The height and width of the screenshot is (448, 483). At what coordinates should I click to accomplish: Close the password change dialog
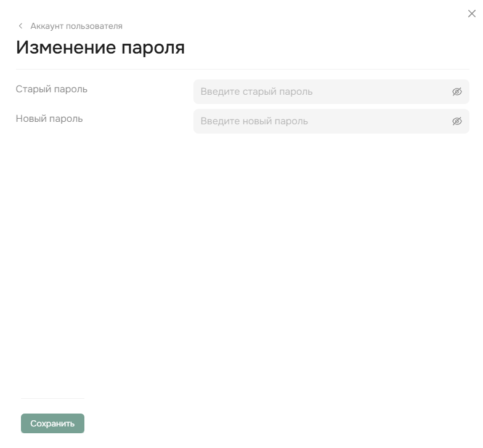[x=472, y=14]
